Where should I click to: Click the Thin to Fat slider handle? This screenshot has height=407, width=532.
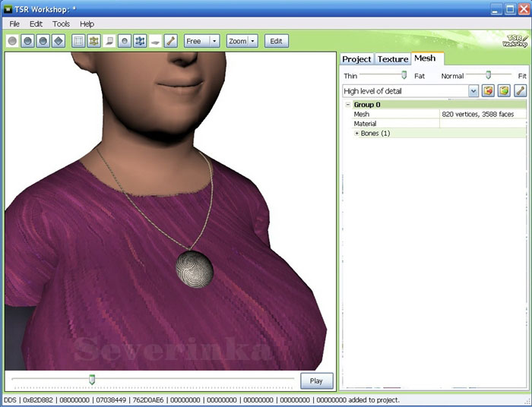[x=404, y=75]
